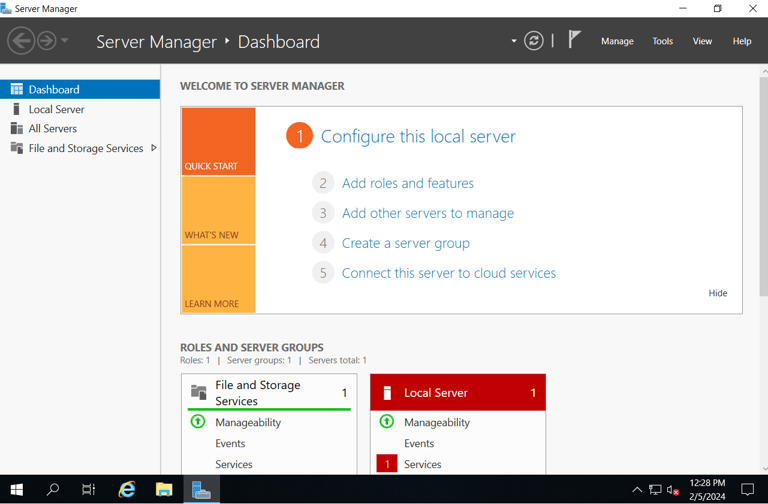Click green Manageability icon in Local Server tile
Image resolution: width=768 pixels, height=504 pixels.
pyautogui.click(x=386, y=421)
